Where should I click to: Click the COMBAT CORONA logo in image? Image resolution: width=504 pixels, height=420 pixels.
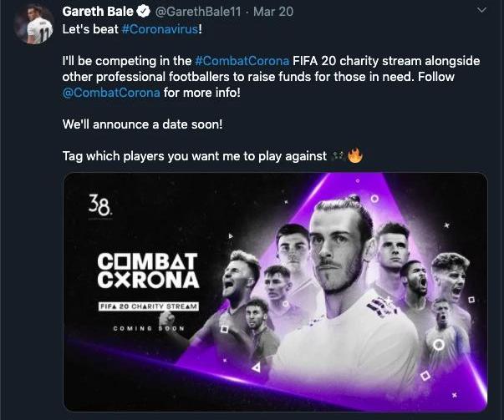coord(147,269)
